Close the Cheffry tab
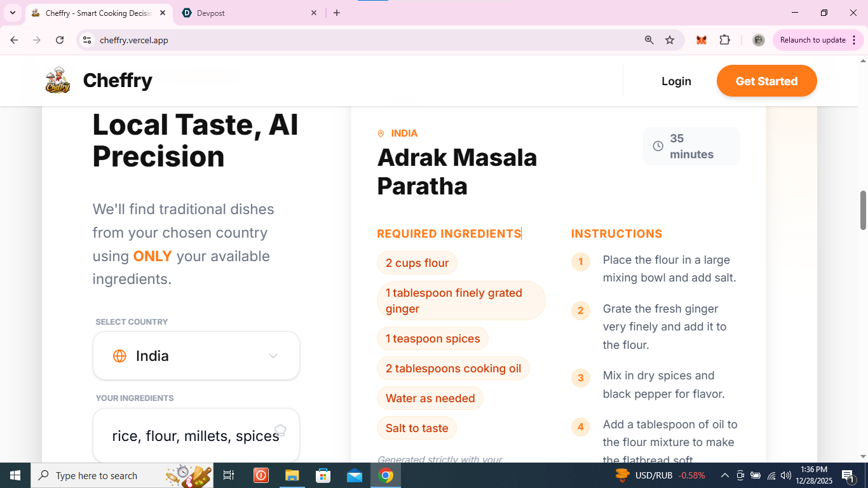 pos(163,13)
